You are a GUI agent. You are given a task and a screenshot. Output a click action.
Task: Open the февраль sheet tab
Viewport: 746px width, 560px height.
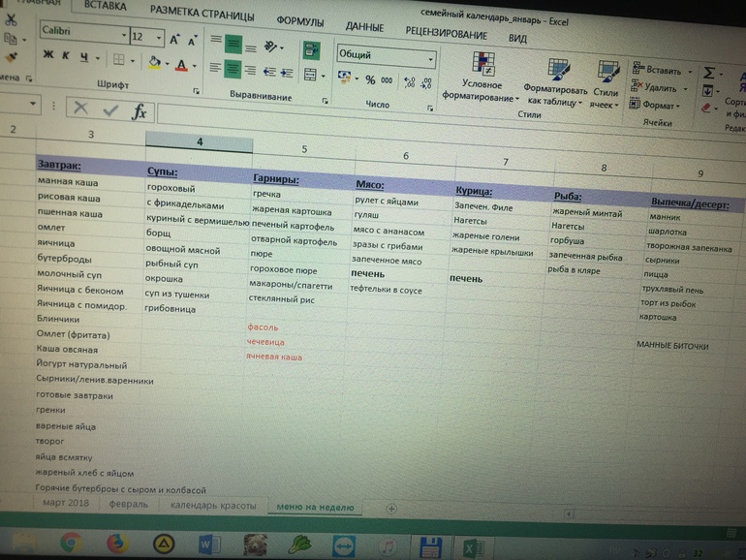(128, 505)
